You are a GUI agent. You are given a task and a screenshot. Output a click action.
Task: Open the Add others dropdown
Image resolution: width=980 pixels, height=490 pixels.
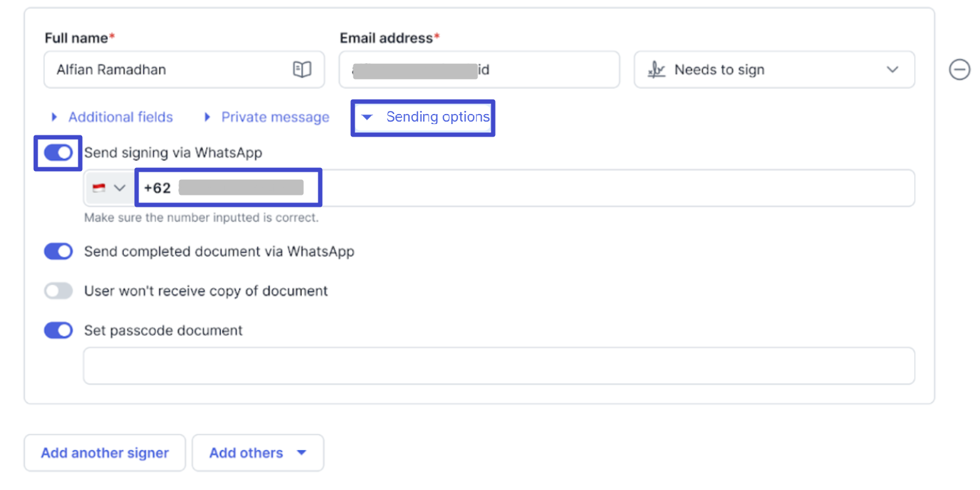point(258,453)
